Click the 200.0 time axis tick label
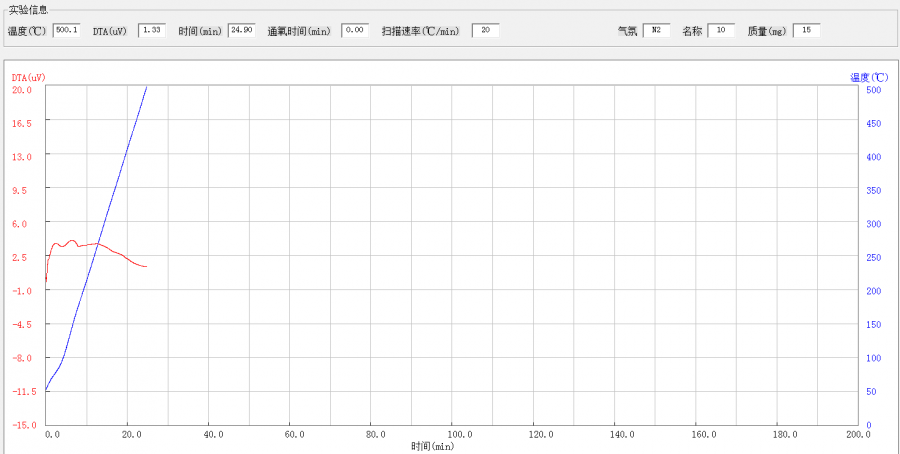The width and height of the screenshot is (900, 454). coord(858,435)
